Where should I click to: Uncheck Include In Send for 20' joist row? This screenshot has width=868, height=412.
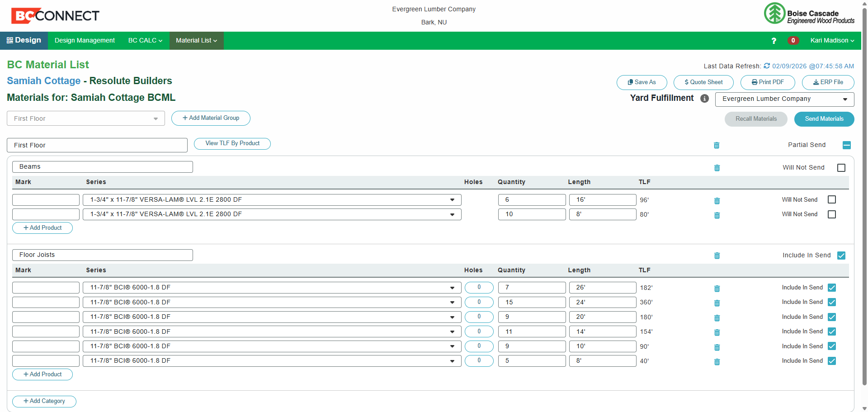(832, 317)
